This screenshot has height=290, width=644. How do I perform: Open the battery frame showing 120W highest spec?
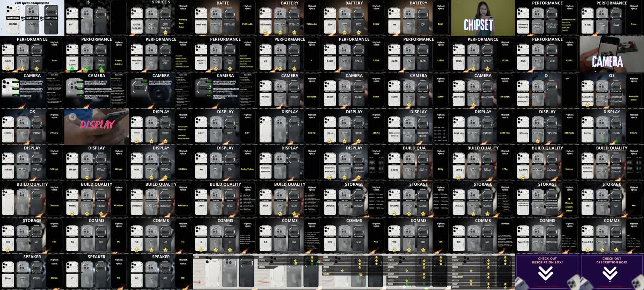tap(354, 18)
